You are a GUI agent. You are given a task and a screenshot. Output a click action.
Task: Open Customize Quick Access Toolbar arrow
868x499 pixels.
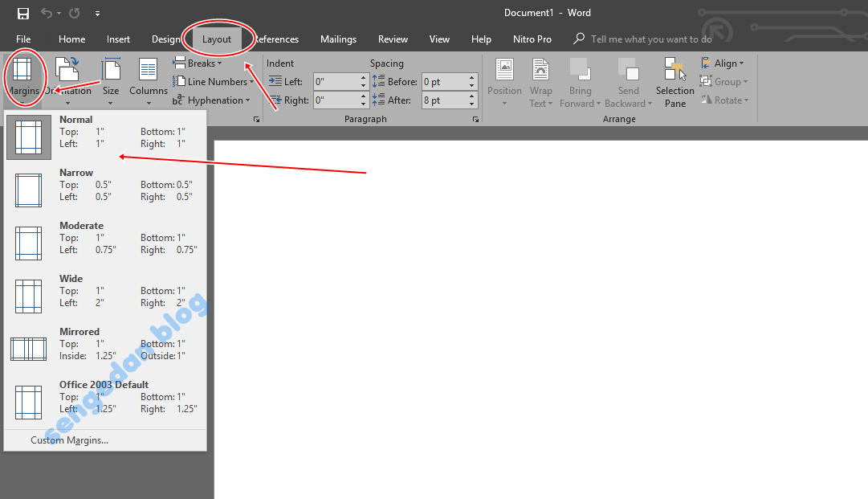(97, 14)
